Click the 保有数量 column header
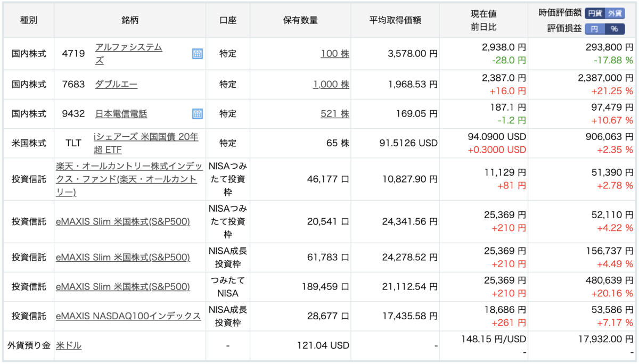The image size is (639, 364). [x=300, y=20]
